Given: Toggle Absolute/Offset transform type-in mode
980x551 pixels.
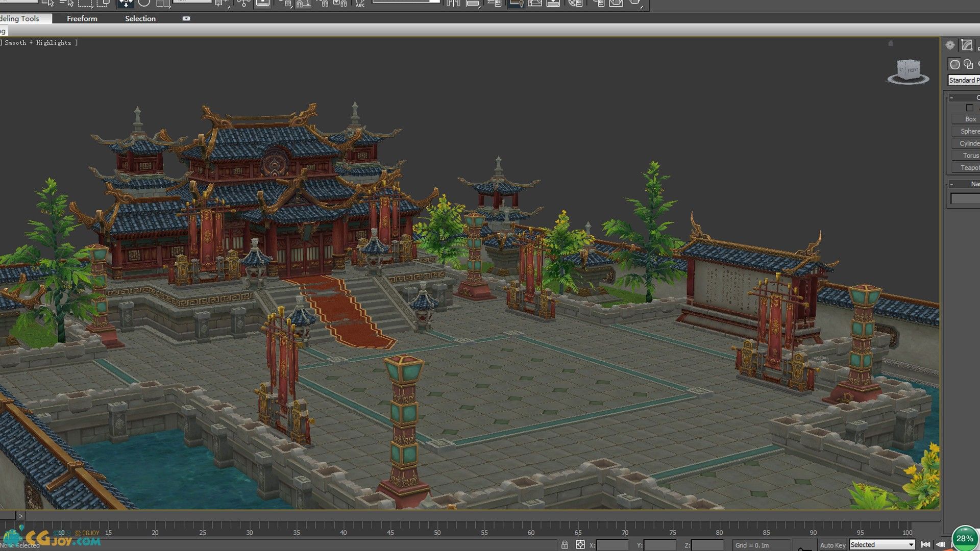Looking at the screenshot, I should (580, 545).
